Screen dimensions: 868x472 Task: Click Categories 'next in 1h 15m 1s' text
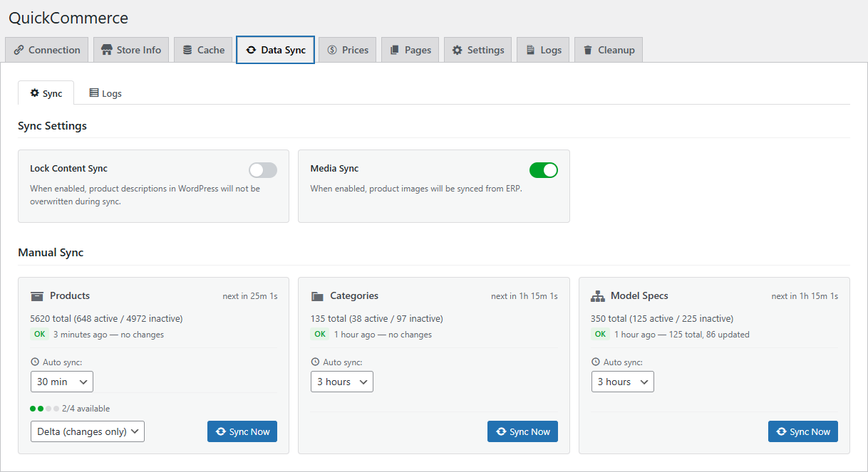click(525, 296)
